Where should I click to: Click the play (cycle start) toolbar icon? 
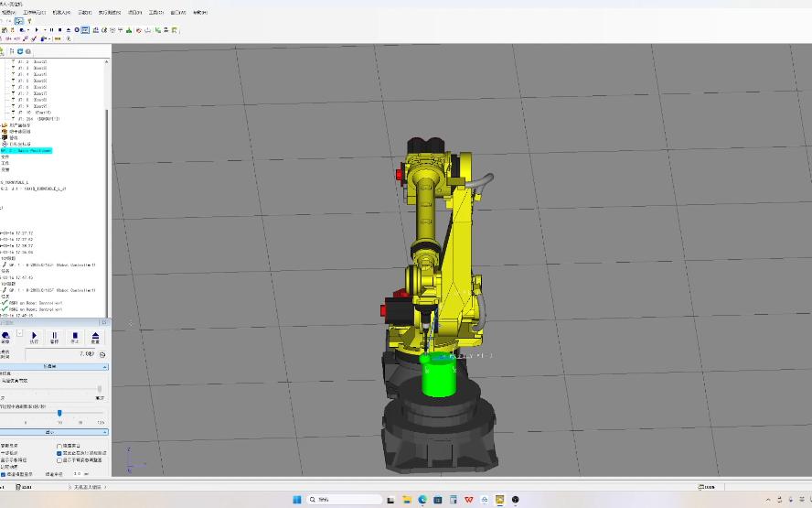click(37, 30)
